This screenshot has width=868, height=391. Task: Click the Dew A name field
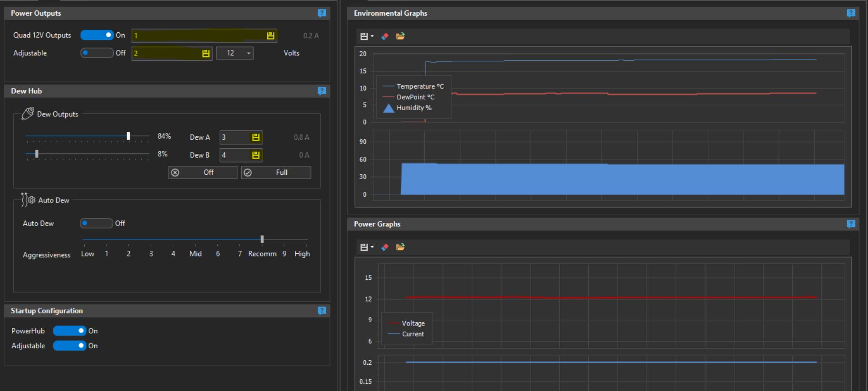pyautogui.click(x=241, y=137)
